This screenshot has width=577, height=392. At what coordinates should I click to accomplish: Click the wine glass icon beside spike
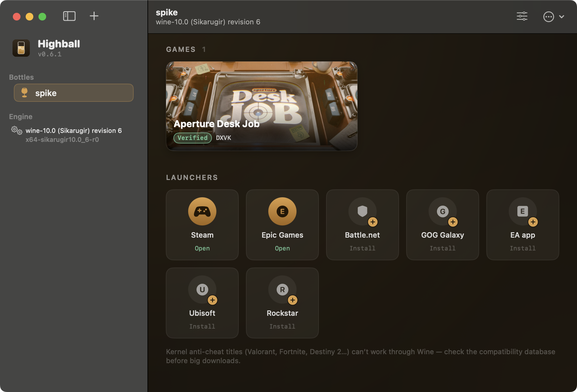[x=24, y=93]
